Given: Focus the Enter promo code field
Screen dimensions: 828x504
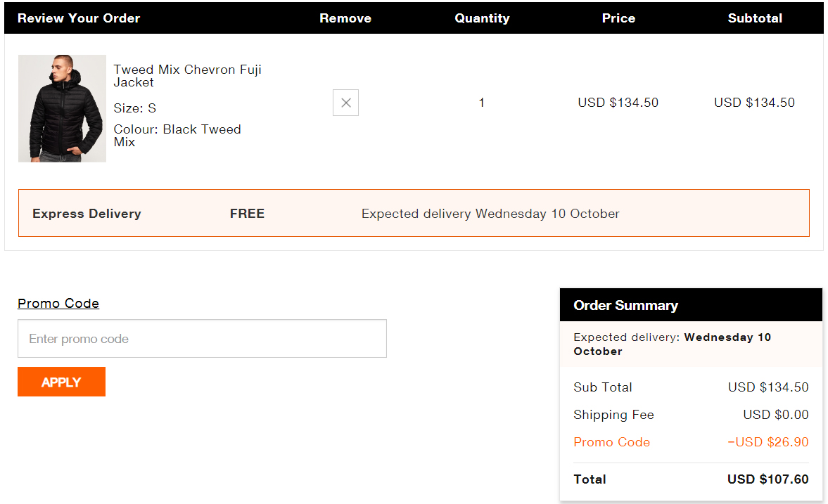Looking at the screenshot, I should (x=202, y=338).
